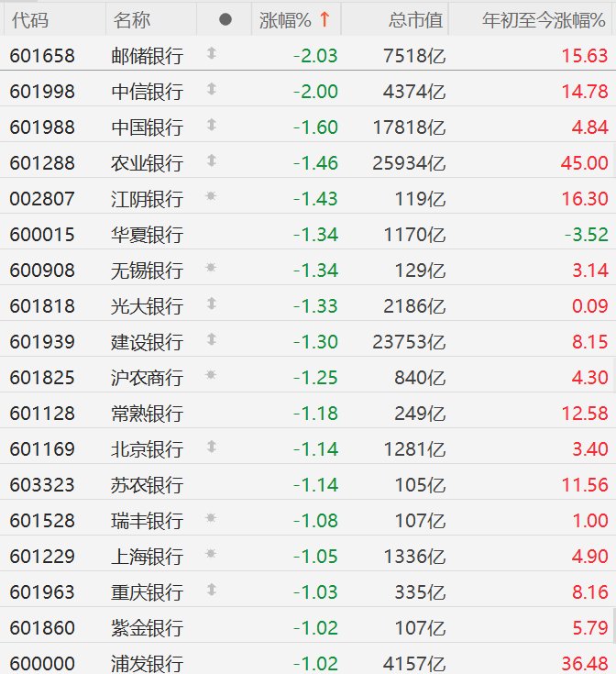Click the star icon beside 沪农商行
The height and width of the screenshot is (674, 616).
[x=211, y=375]
